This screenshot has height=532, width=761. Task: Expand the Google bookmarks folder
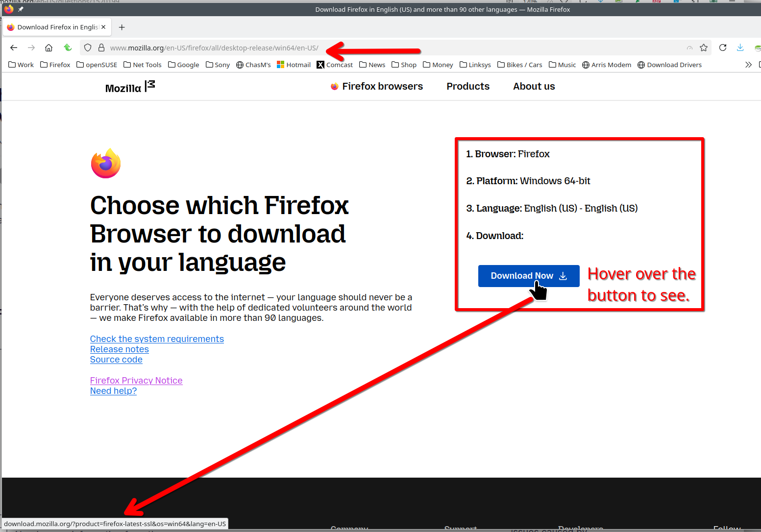click(183, 65)
